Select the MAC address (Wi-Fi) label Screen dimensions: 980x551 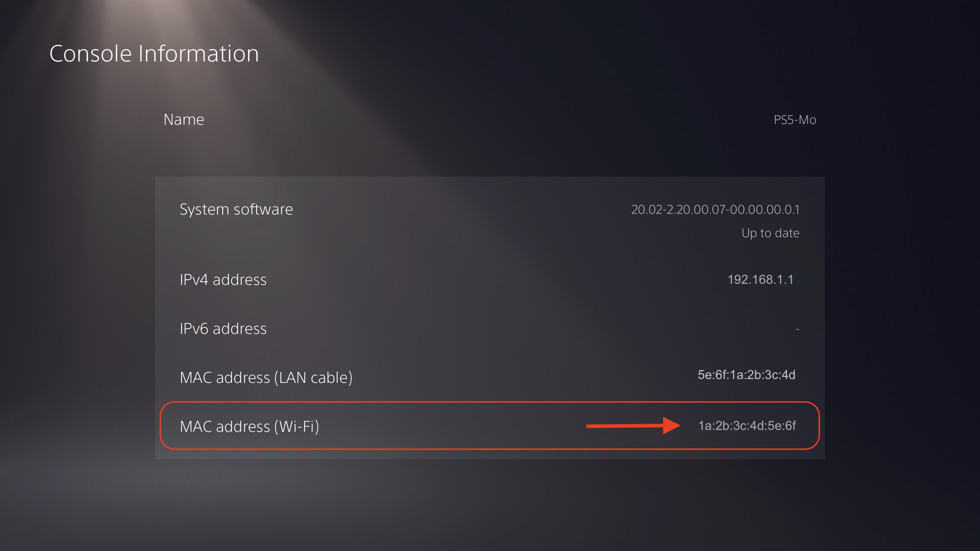(249, 426)
